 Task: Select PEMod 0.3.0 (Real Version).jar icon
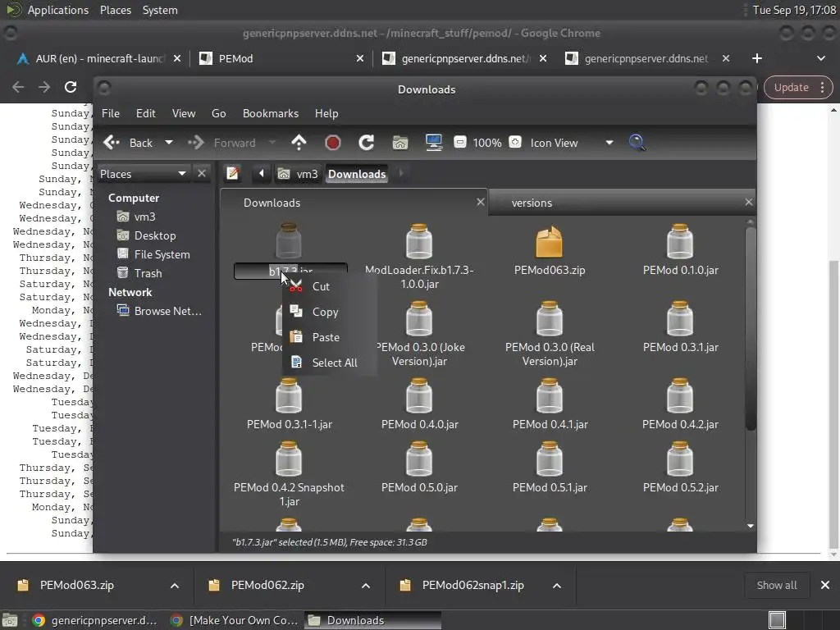[x=549, y=319]
